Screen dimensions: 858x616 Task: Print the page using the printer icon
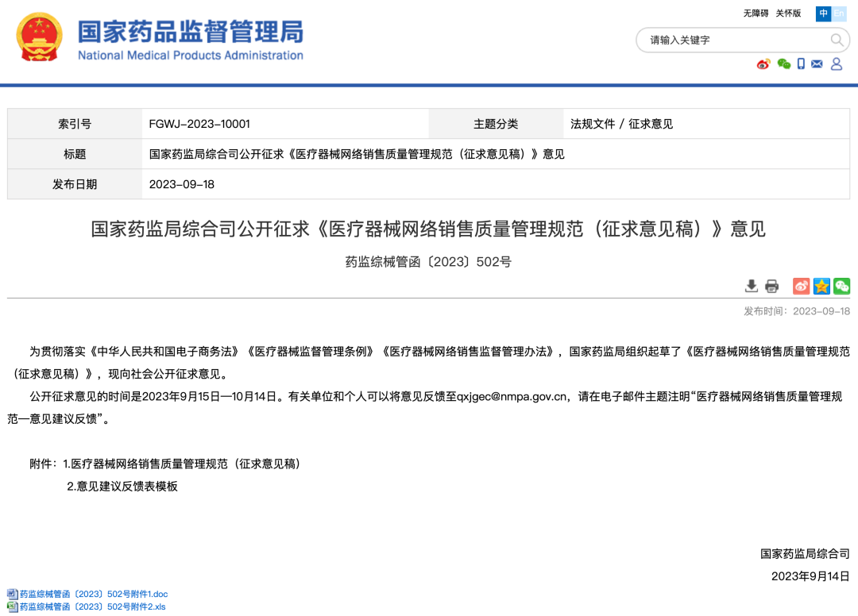pyautogui.click(x=771, y=287)
